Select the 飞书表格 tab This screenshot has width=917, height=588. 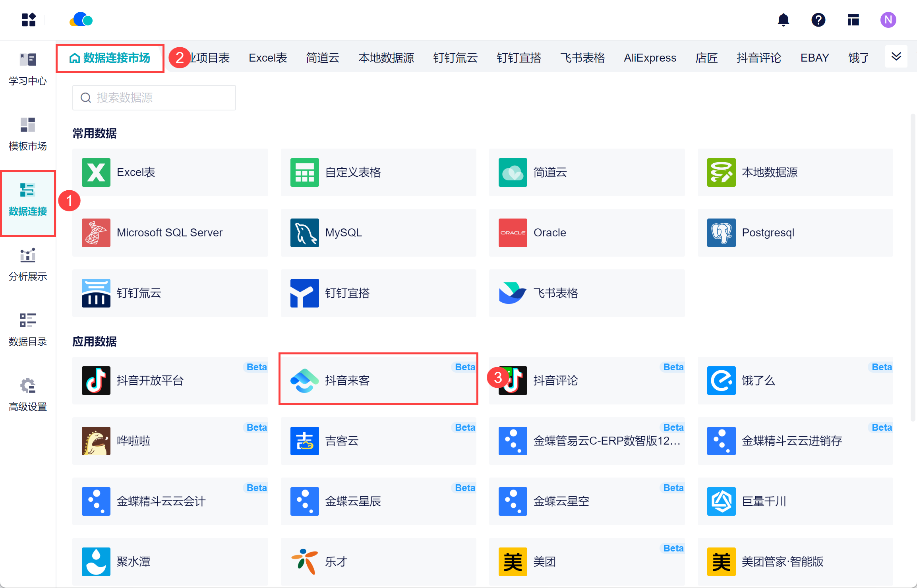pyautogui.click(x=582, y=58)
